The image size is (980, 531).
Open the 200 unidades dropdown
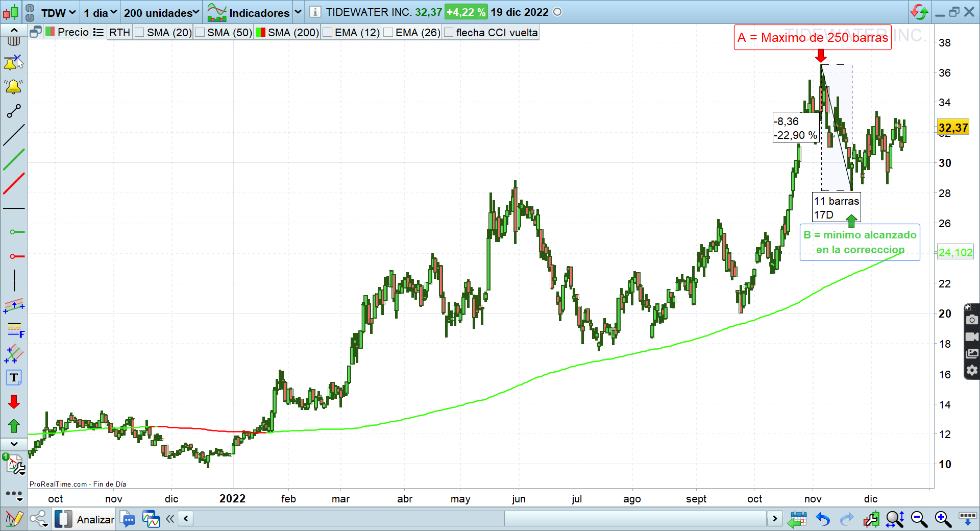pos(161,12)
